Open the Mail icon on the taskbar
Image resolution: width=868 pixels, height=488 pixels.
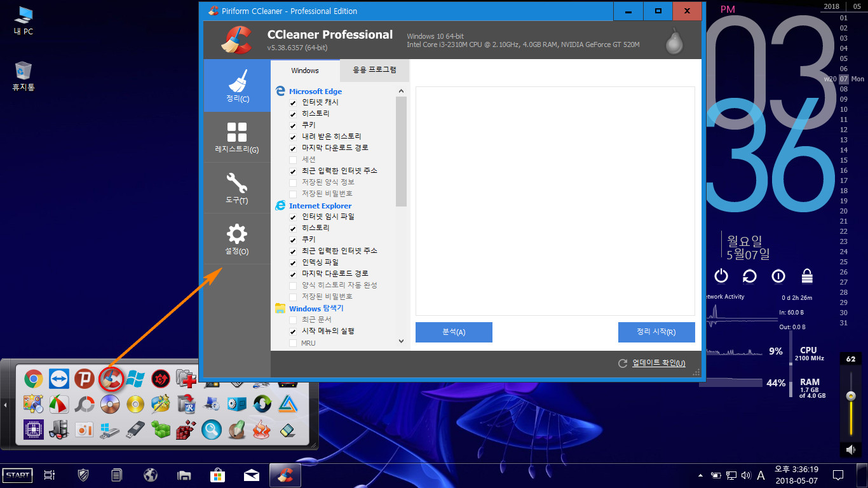point(251,475)
